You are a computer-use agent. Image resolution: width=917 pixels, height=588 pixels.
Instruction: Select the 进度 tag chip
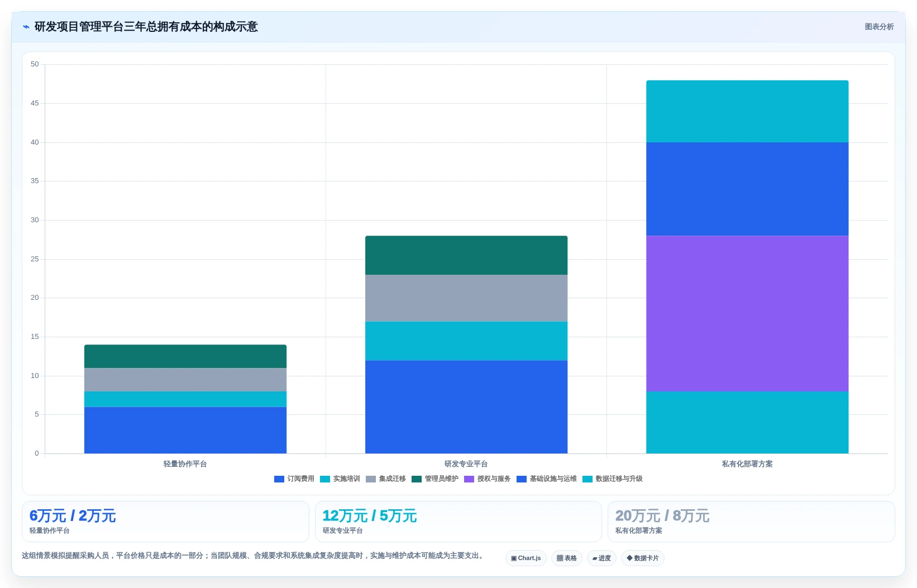tap(601, 558)
